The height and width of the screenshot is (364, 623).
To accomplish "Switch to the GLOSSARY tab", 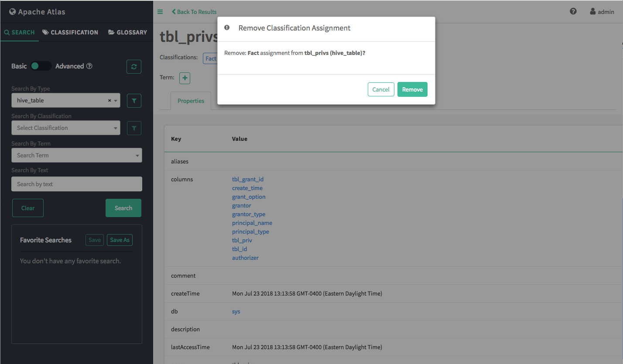I will [127, 32].
